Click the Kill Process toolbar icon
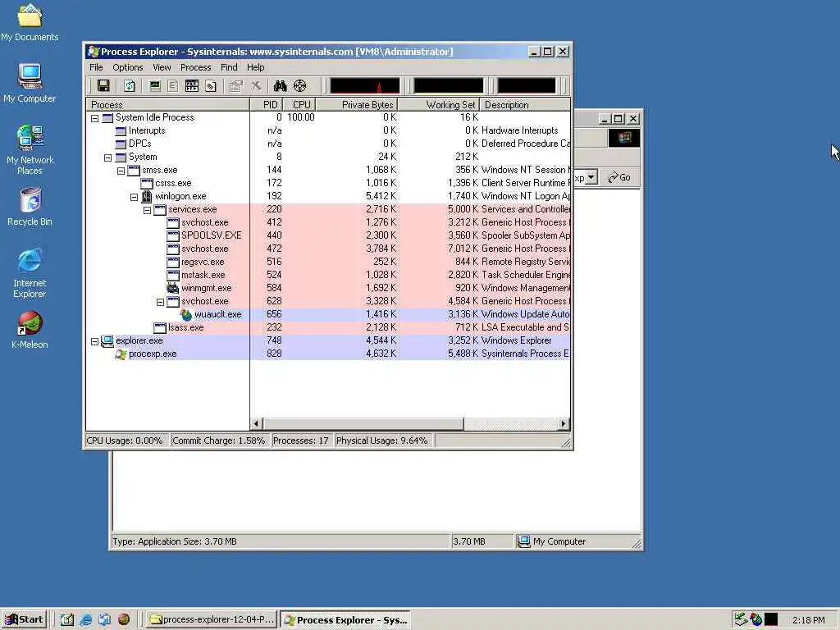This screenshot has width=840, height=630. point(256,85)
